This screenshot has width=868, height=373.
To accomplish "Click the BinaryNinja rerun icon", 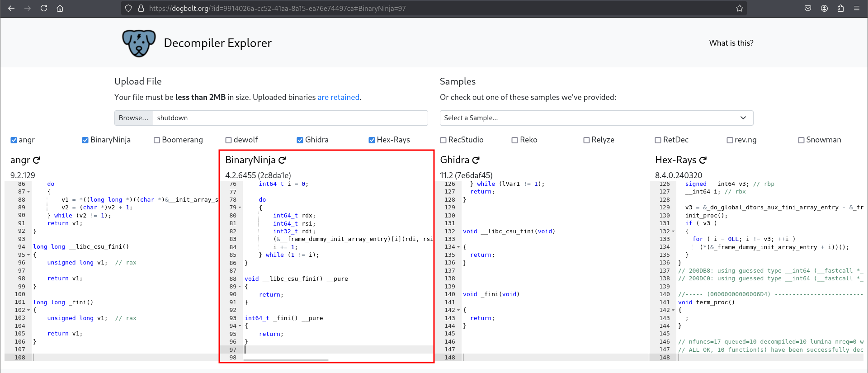I will point(282,160).
